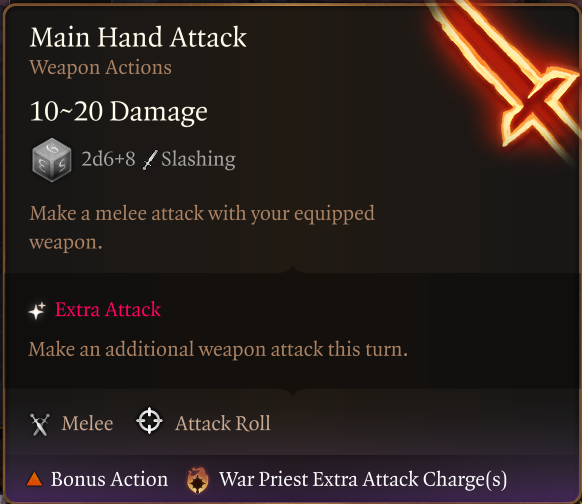Click the Weapon Actions subtitle

[100, 68]
